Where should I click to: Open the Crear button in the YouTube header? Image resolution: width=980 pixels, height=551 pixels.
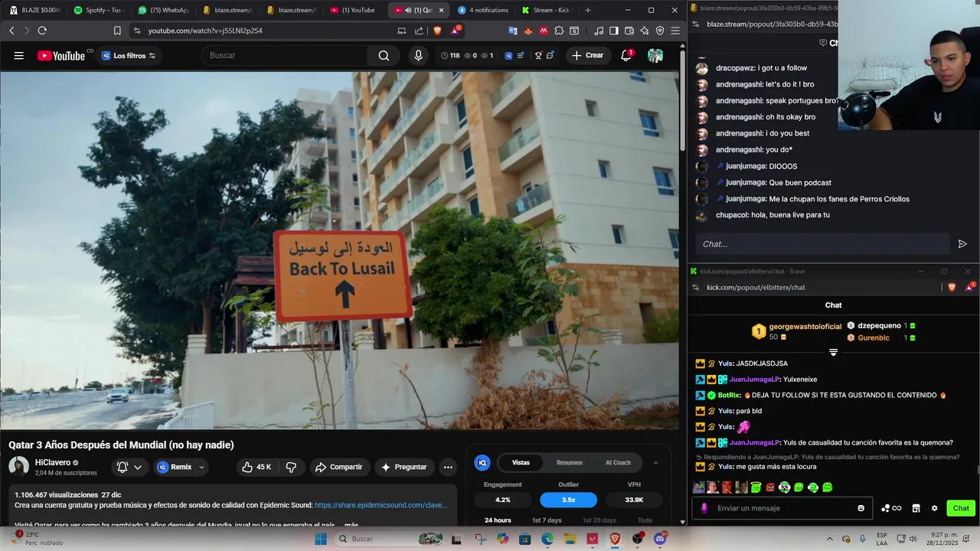click(x=587, y=55)
